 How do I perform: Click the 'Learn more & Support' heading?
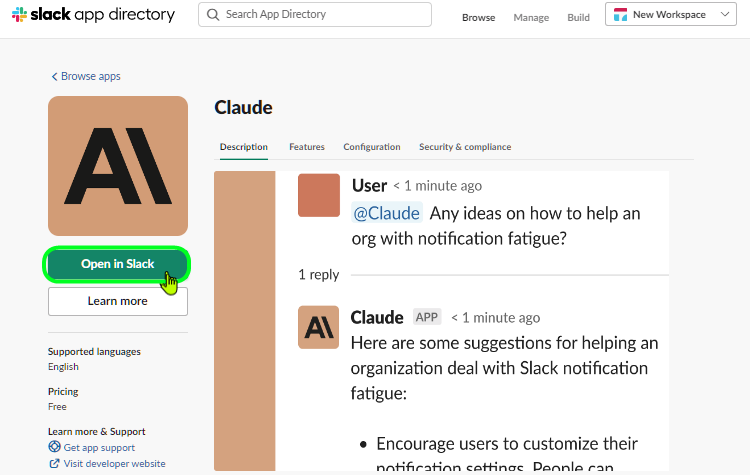(97, 431)
